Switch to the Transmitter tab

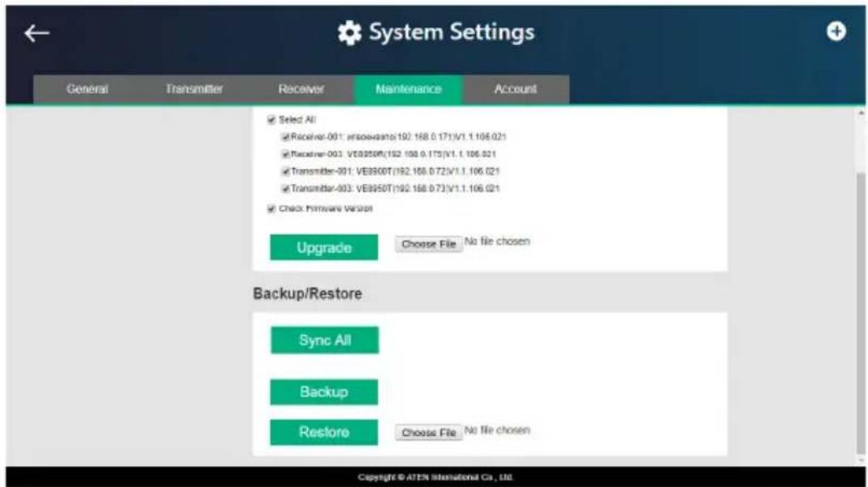[x=194, y=89]
